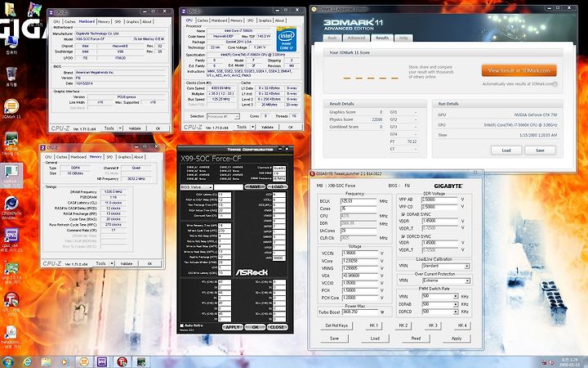
Task: Expand Tools dropdown arrow in Mainboard CPU-Z window
Action: coord(120,128)
